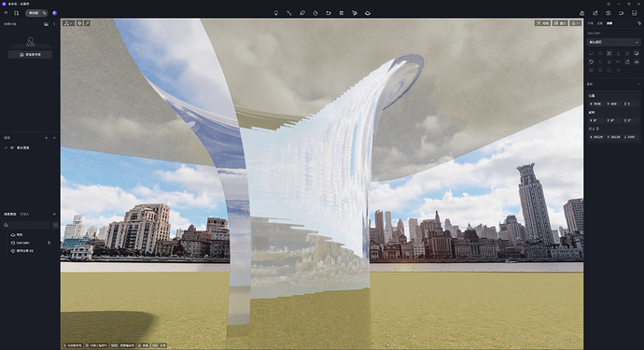Open the three-dot menu in scene panel
The image size is (644, 350).
[x=54, y=24]
